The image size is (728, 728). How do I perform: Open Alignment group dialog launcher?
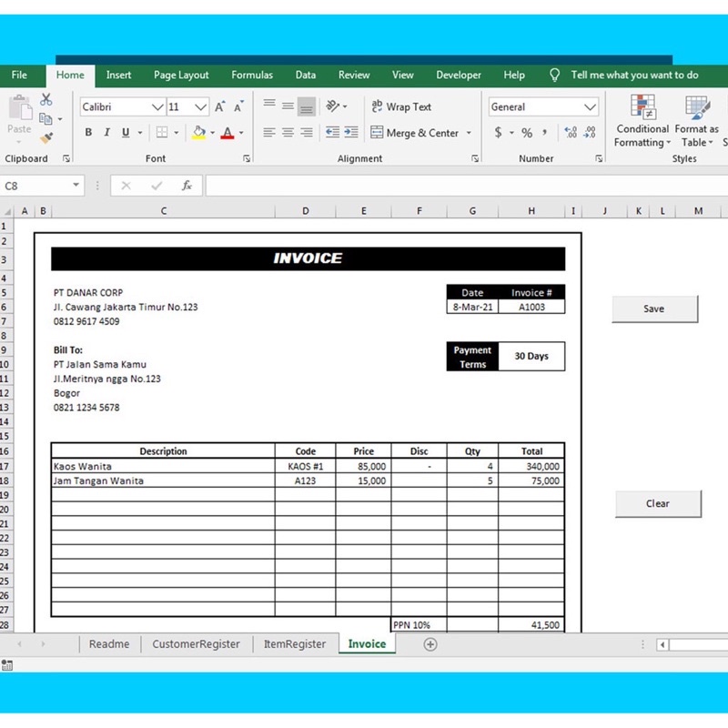click(x=475, y=158)
